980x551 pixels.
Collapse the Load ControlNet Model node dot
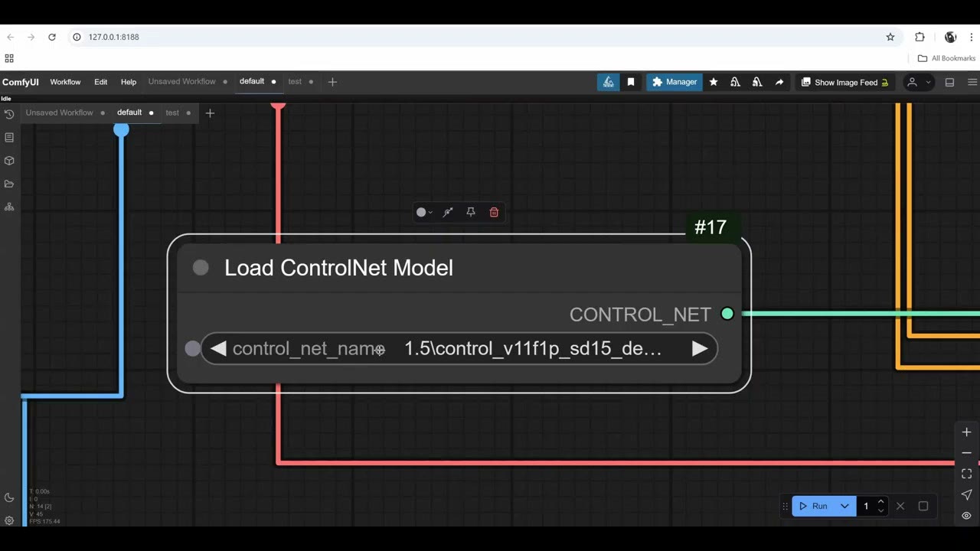point(201,267)
